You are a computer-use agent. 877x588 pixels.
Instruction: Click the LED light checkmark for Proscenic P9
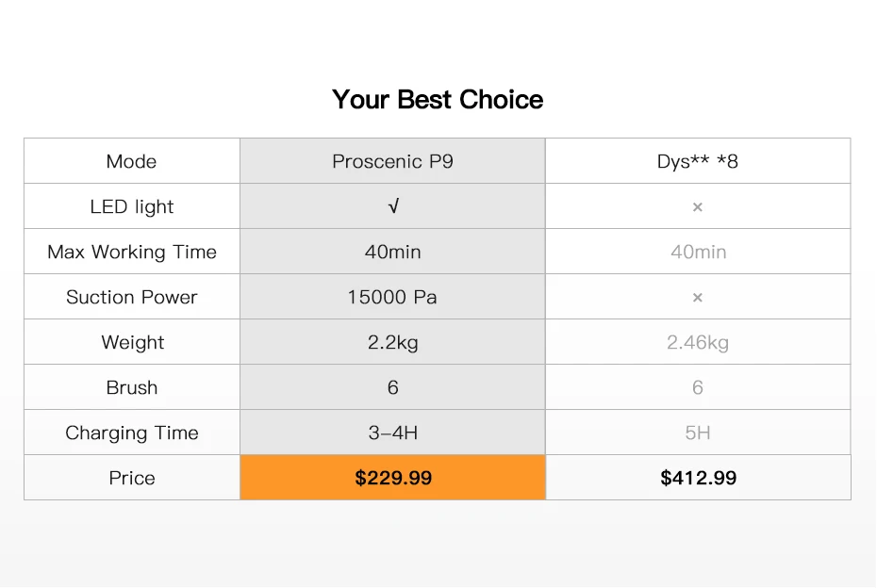tap(393, 206)
